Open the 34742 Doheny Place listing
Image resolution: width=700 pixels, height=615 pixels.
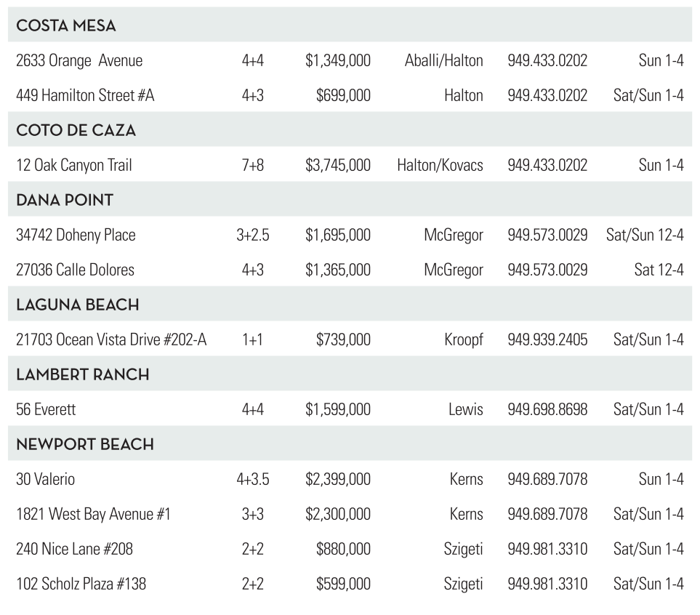point(76,236)
